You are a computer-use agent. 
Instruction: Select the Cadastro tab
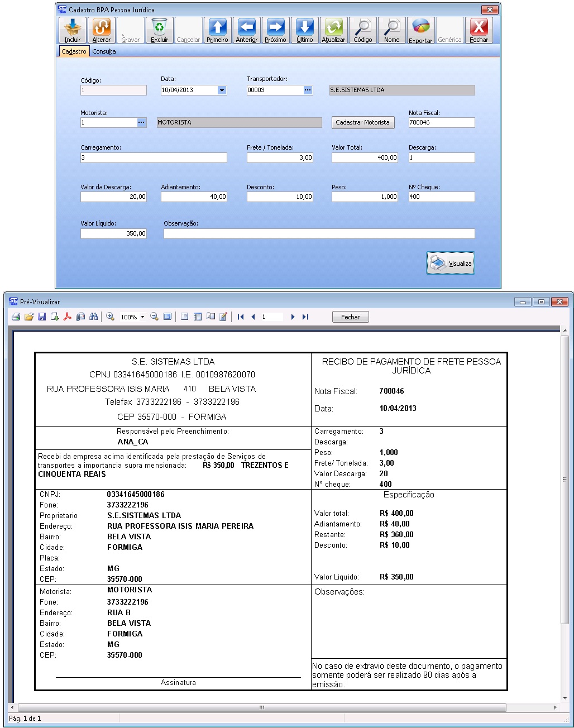pos(74,51)
